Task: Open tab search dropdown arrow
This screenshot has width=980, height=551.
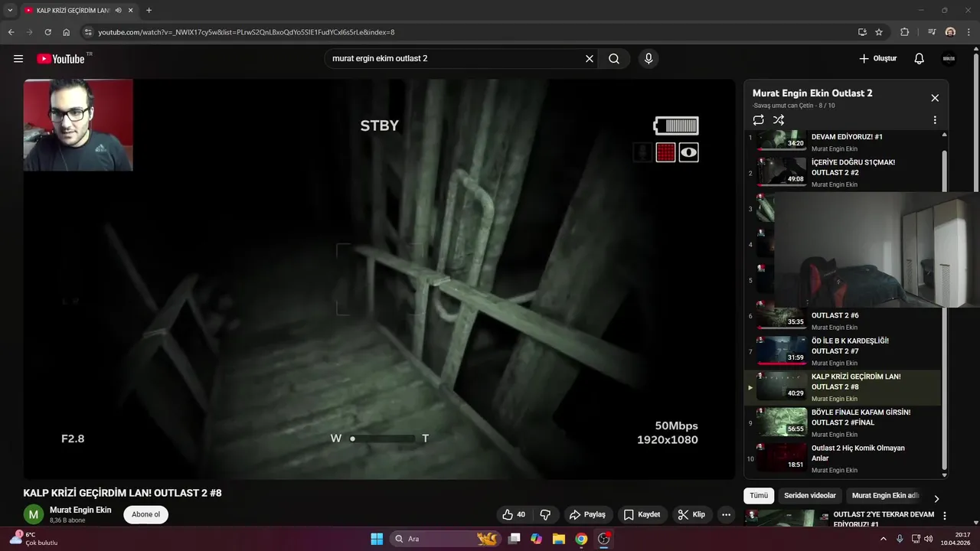Action: coord(10,10)
